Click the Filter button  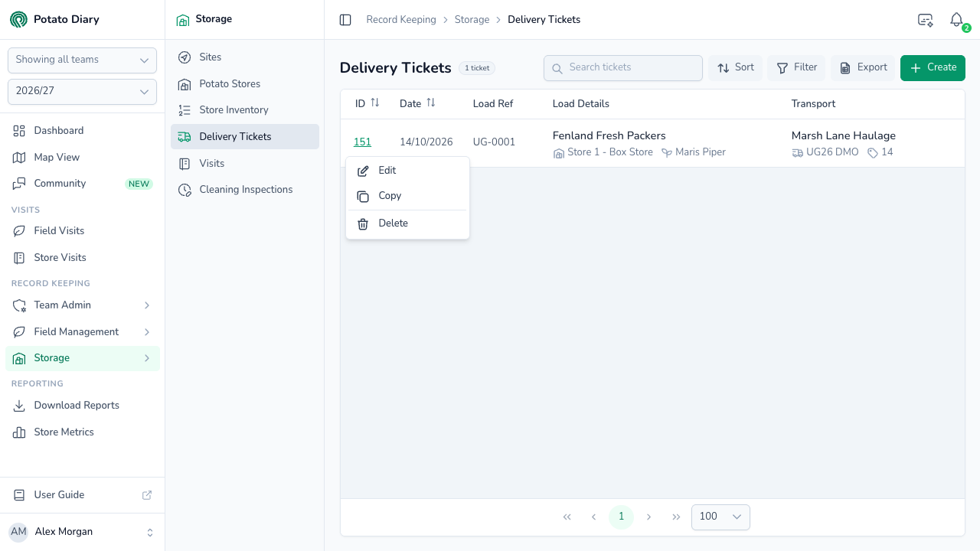[x=796, y=68]
